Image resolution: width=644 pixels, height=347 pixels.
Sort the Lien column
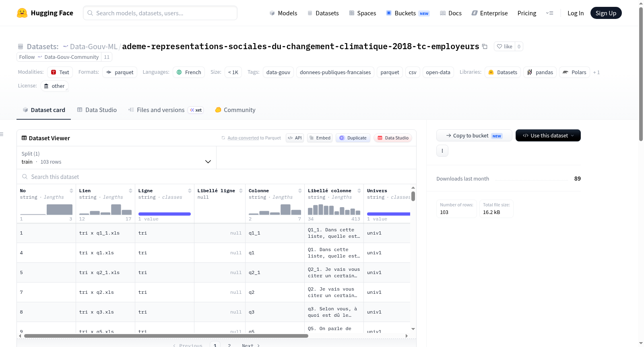130,191
